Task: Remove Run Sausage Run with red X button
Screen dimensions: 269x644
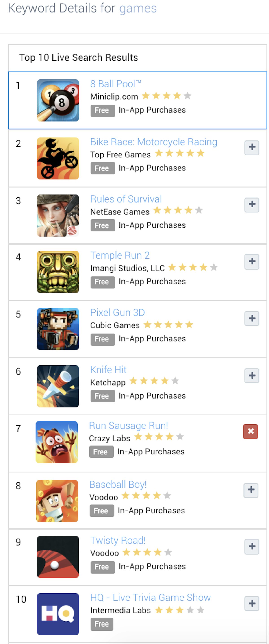Action: tap(250, 431)
